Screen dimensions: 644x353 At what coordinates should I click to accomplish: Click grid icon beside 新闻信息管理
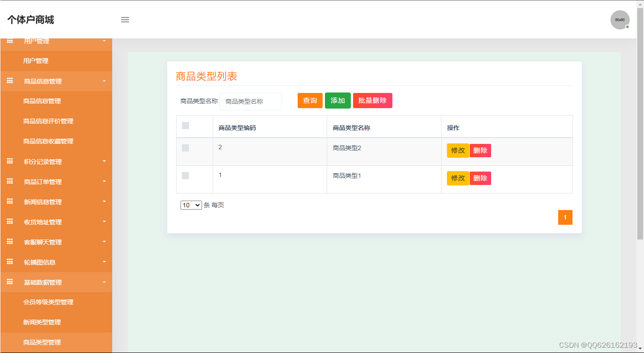coord(10,202)
